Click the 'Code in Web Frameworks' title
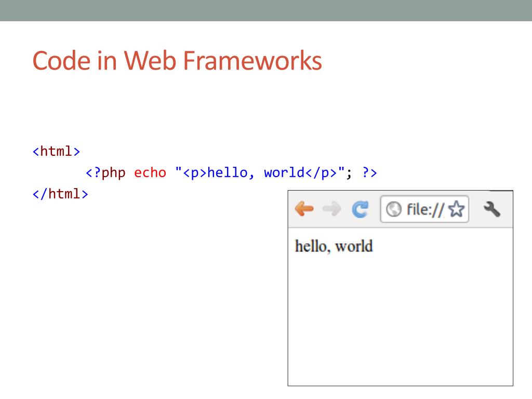 click(177, 61)
